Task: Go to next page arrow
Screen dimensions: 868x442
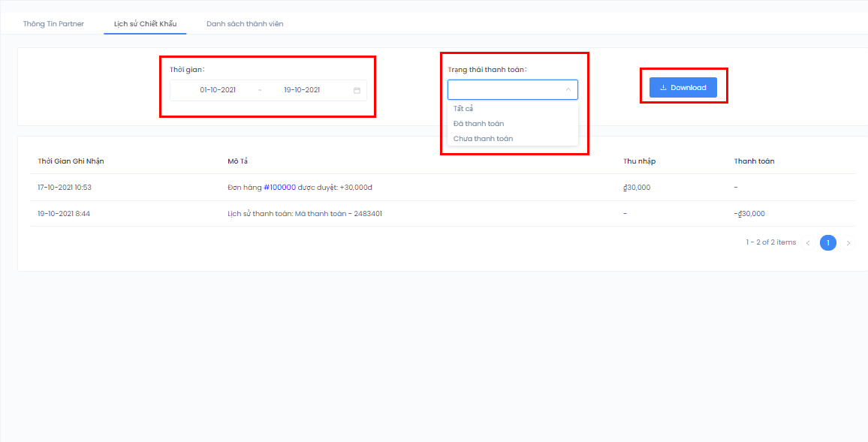Action: pos(848,243)
